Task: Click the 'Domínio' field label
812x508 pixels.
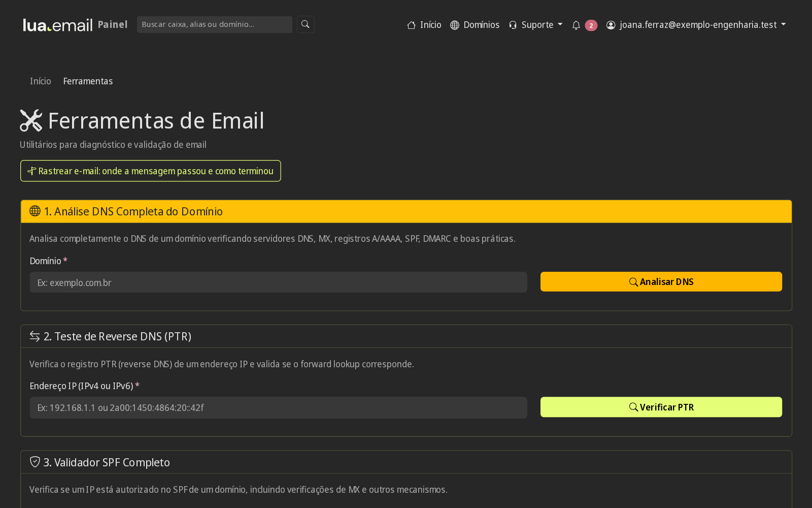Action: 46,261
